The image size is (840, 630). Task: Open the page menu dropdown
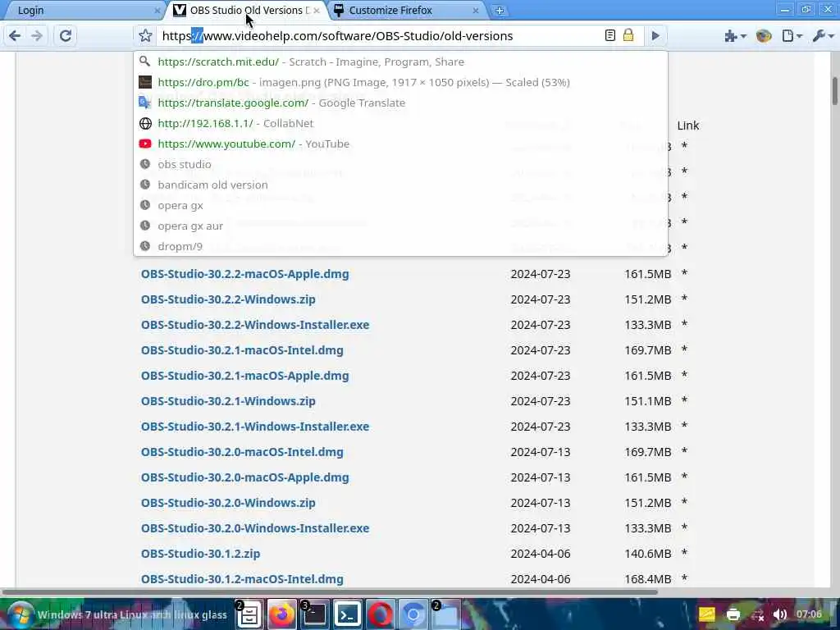coord(792,36)
